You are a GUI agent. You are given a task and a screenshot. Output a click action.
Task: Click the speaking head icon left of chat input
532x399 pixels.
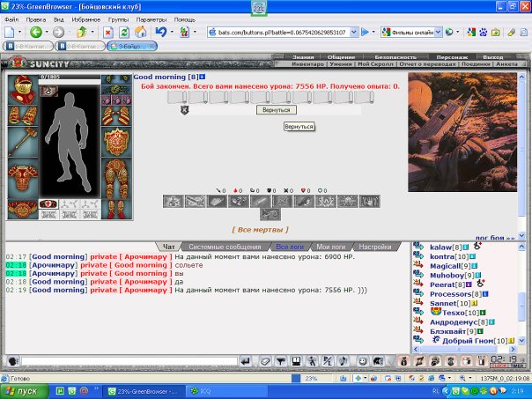[x=13, y=361]
